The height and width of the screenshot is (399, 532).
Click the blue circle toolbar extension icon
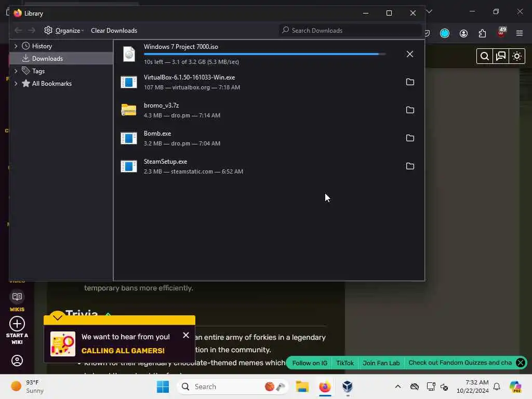[445, 33]
